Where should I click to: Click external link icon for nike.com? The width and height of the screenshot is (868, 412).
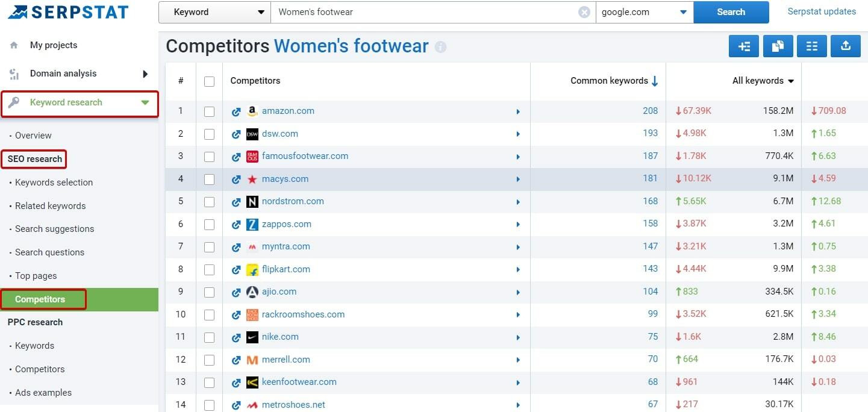pyautogui.click(x=236, y=337)
